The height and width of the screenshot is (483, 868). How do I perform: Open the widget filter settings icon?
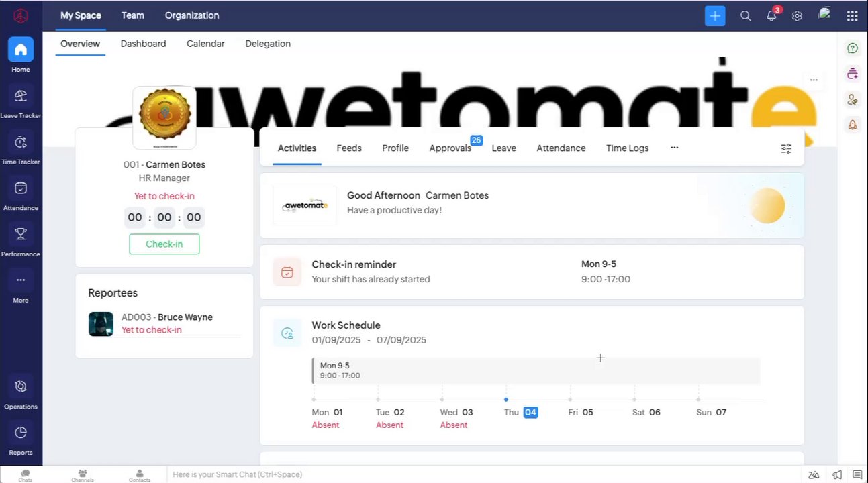(786, 148)
